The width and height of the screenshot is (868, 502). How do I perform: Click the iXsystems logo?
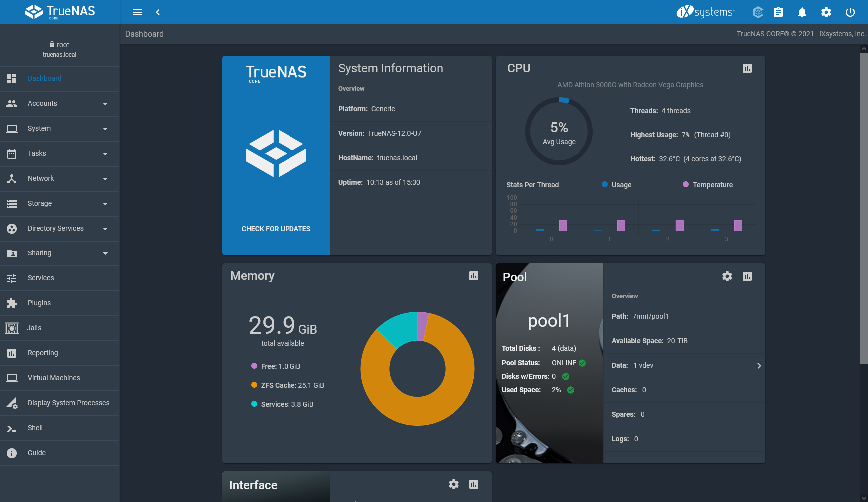point(705,12)
